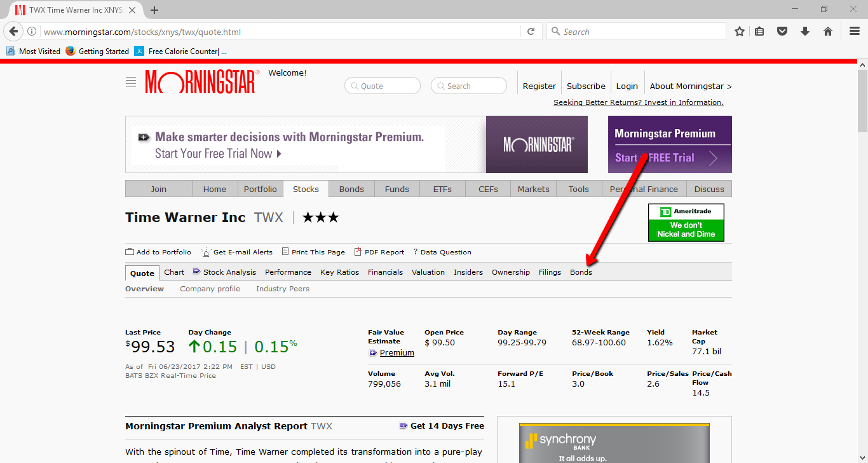Open the Discuss navigation tab

[x=709, y=189]
